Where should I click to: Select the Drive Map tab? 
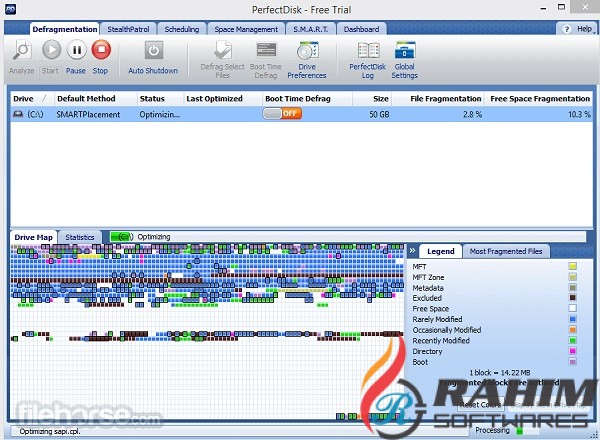click(33, 237)
